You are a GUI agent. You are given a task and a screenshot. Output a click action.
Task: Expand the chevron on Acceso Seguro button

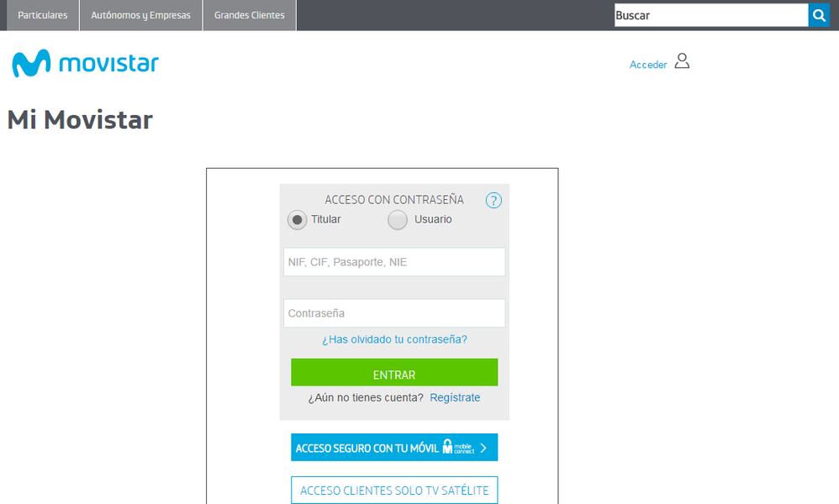click(x=483, y=448)
